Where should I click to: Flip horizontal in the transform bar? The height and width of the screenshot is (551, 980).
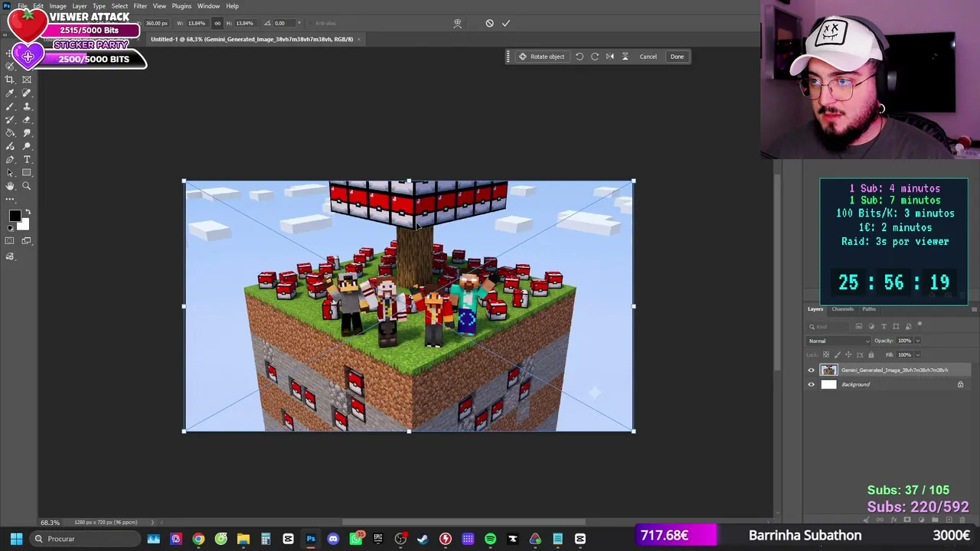pos(610,57)
